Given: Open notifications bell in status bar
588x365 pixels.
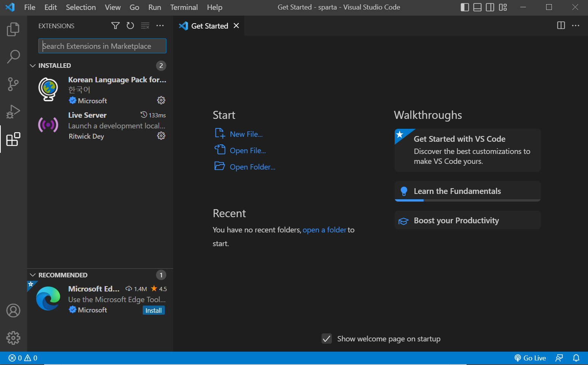Looking at the screenshot, I should tap(576, 358).
